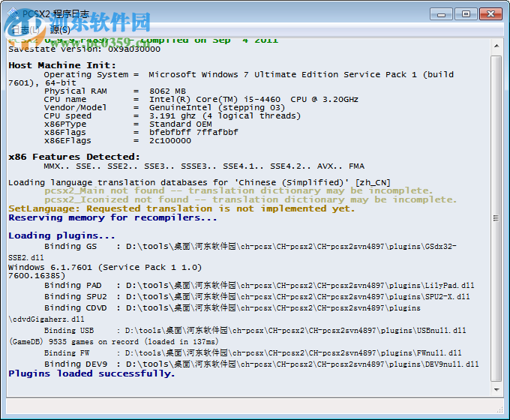Click the 'Vendor/Model' GenuineIntel line
The height and width of the screenshot is (420, 510).
164,108
